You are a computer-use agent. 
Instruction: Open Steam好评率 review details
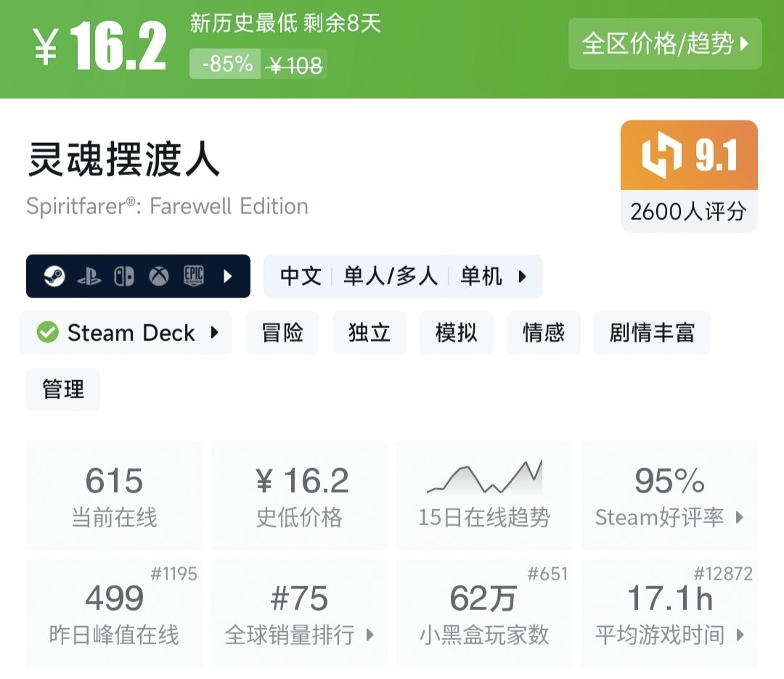click(669, 517)
